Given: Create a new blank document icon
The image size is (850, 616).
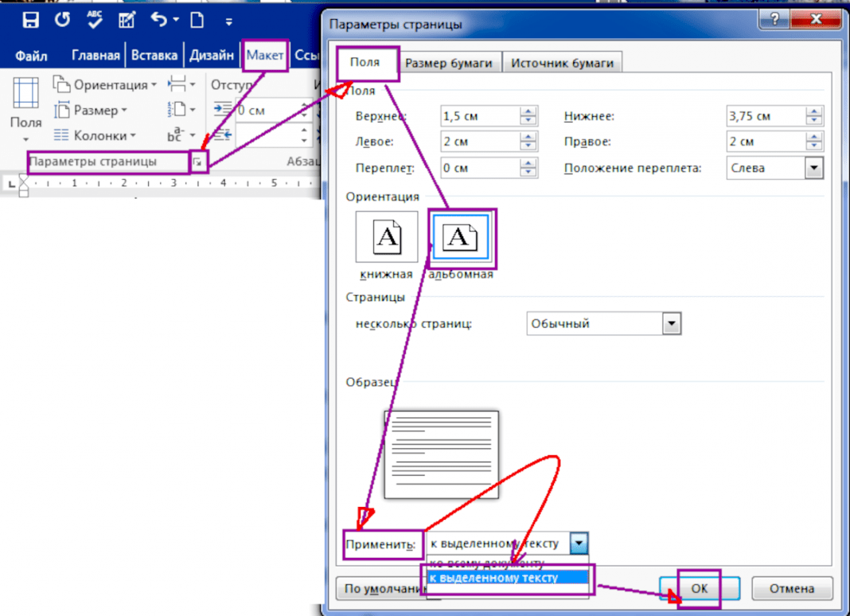Looking at the screenshot, I should [x=197, y=20].
